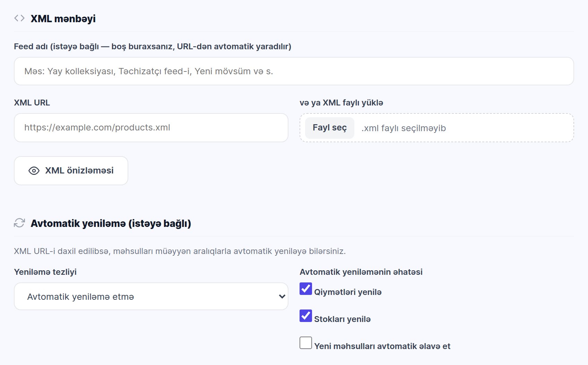Click the code brackets icon beside XML mənbəyi
The image size is (588, 365).
pyautogui.click(x=19, y=18)
